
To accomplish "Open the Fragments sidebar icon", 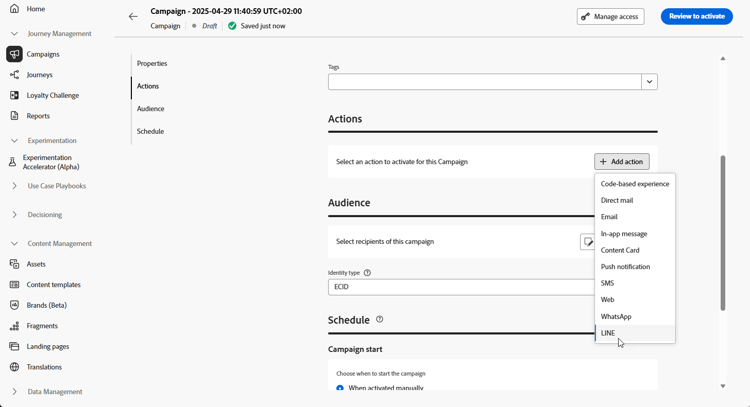I will click(x=14, y=326).
